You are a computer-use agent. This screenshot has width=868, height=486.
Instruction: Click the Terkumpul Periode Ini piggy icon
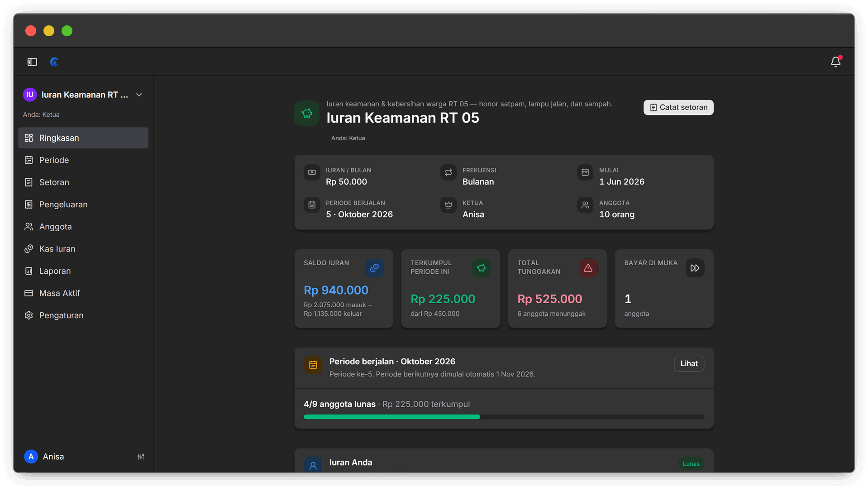coord(482,268)
